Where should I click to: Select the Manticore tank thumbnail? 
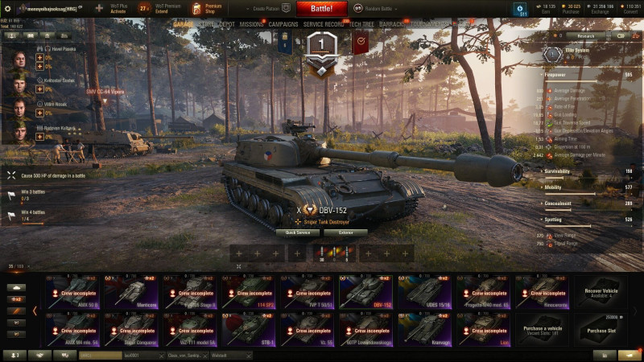click(131, 292)
